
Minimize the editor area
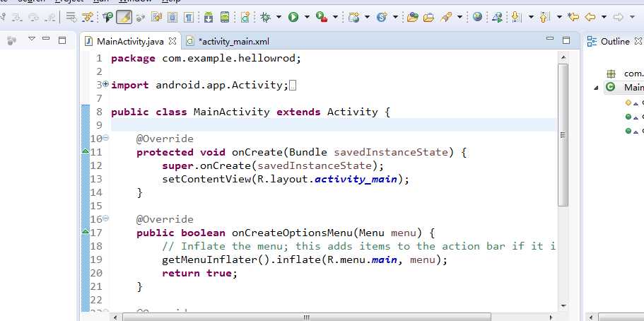(550, 39)
